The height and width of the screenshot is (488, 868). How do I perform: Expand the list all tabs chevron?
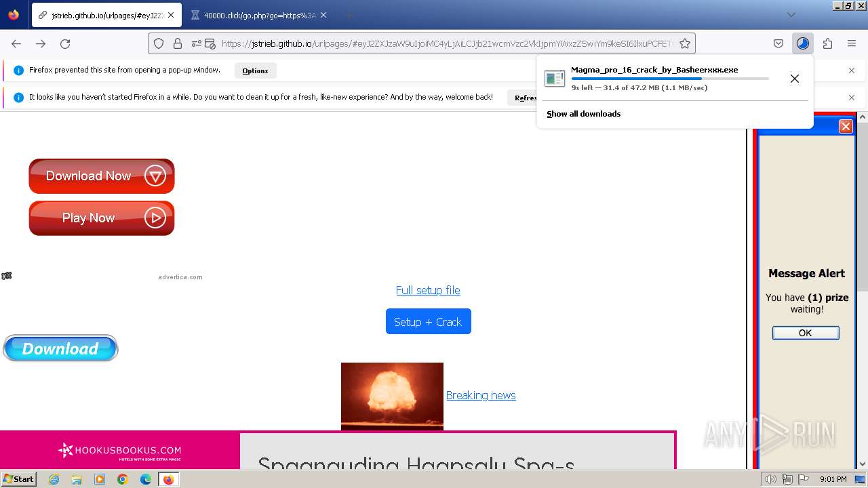click(x=791, y=15)
